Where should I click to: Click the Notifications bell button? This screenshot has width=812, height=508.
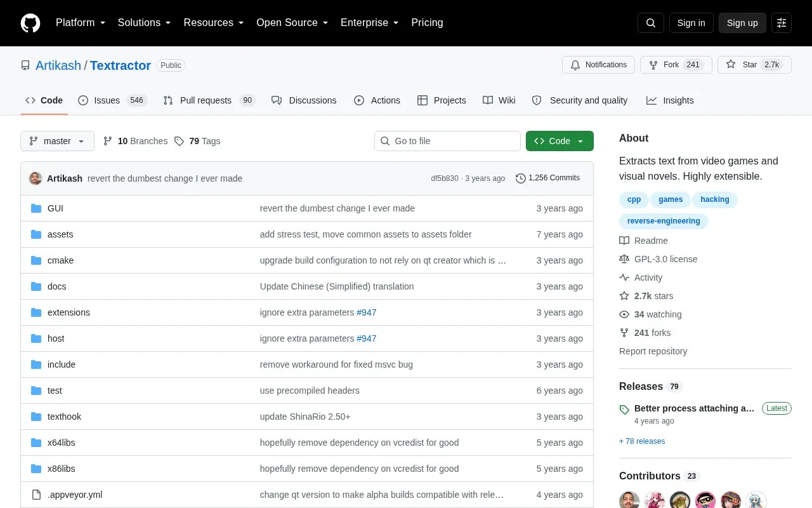[x=598, y=65]
